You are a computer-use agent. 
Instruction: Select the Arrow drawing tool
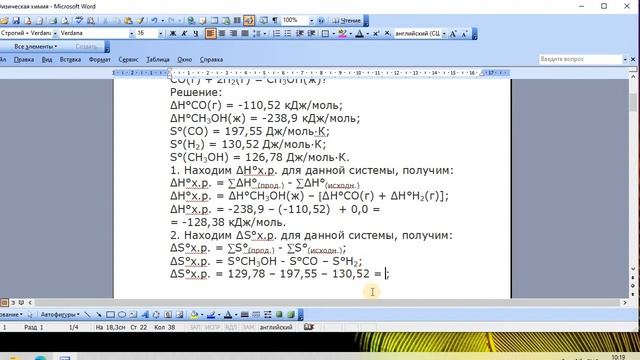pyautogui.click(x=98, y=315)
